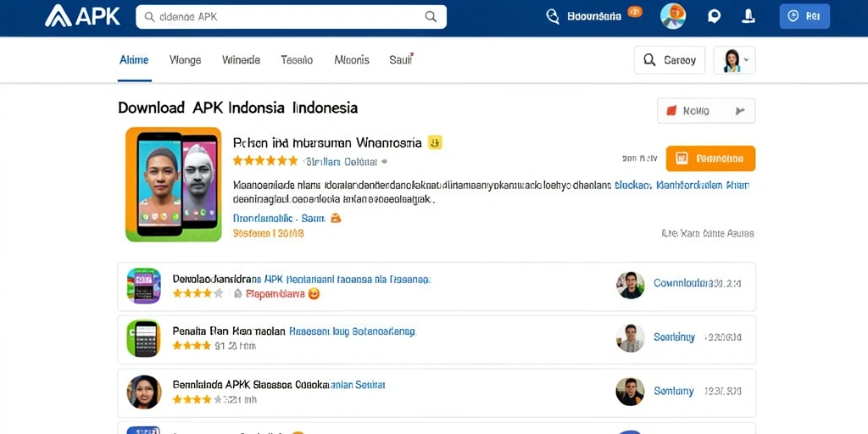This screenshot has height=434, width=868.
Task: Click the Sentiauy link in the Penalta row
Action: click(x=674, y=337)
